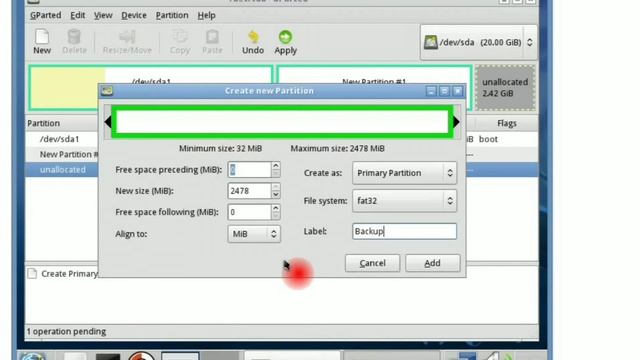Image resolution: width=640 pixels, height=360 pixels.
Task: Click the unallocated 2.42 GiB block
Action: [x=505, y=88]
